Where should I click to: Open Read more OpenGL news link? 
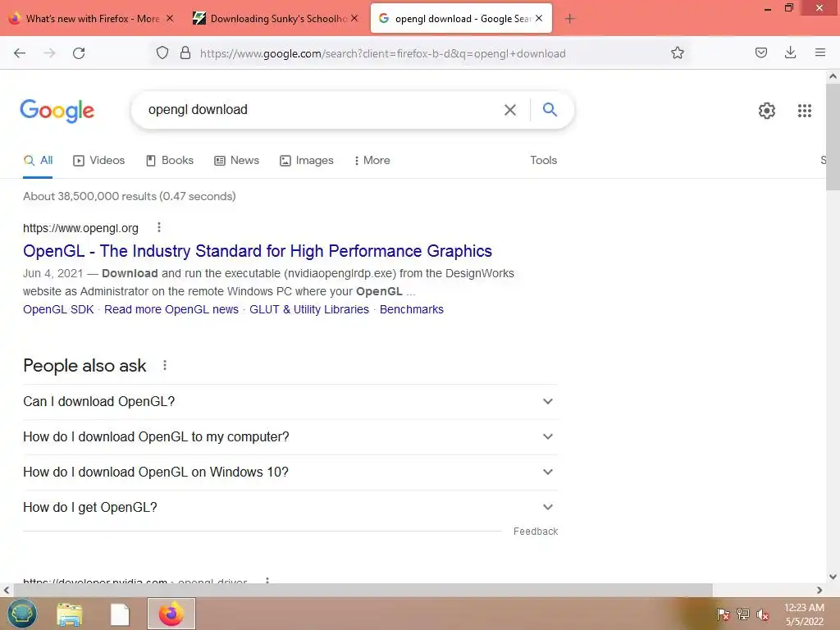(x=171, y=309)
